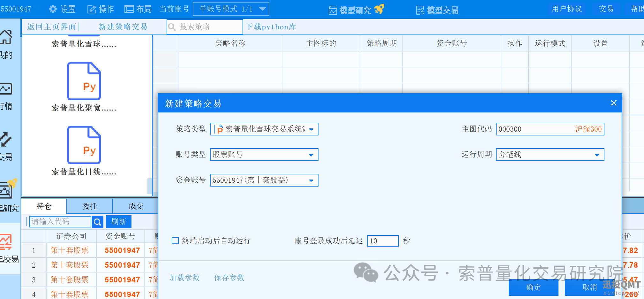Switch to the 委托 tab
The height and width of the screenshot is (299, 644).
click(89, 206)
